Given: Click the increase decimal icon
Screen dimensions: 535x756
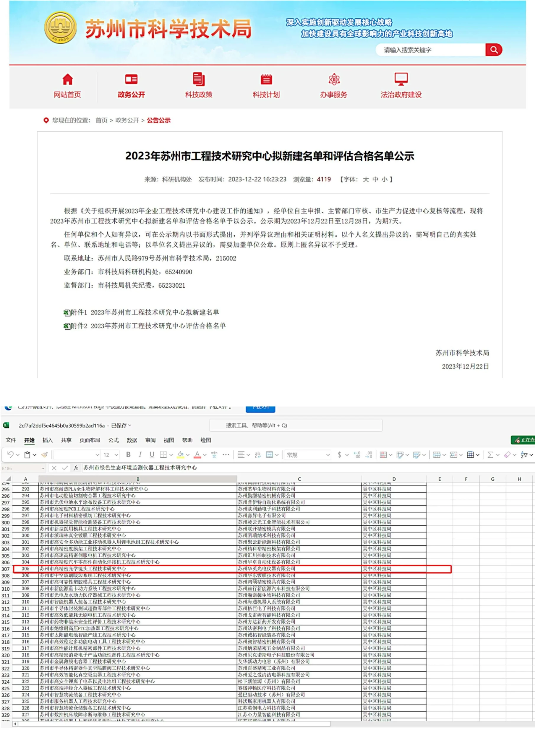Looking at the screenshot, I should click(x=357, y=455).
